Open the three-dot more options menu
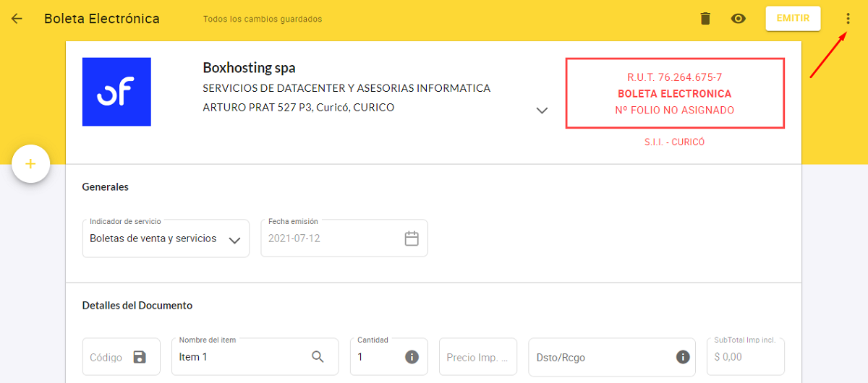 pos(848,19)
